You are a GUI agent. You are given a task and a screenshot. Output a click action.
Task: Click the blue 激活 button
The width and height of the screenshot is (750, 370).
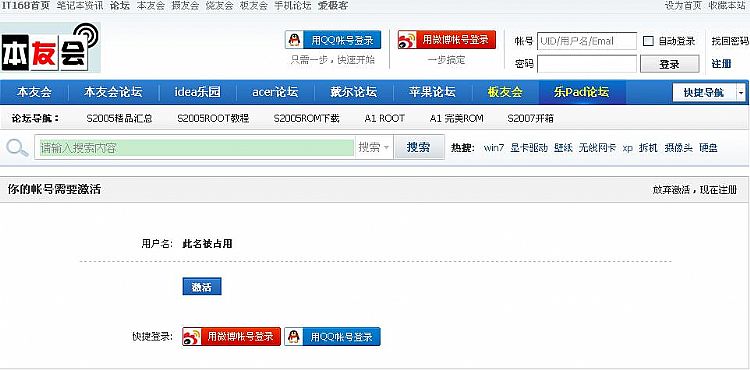click(202, 287)
